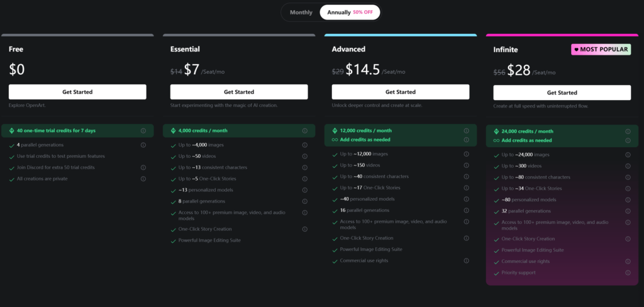
Task: Open info icon for Essential premium models access
Action: coord(305,213)
